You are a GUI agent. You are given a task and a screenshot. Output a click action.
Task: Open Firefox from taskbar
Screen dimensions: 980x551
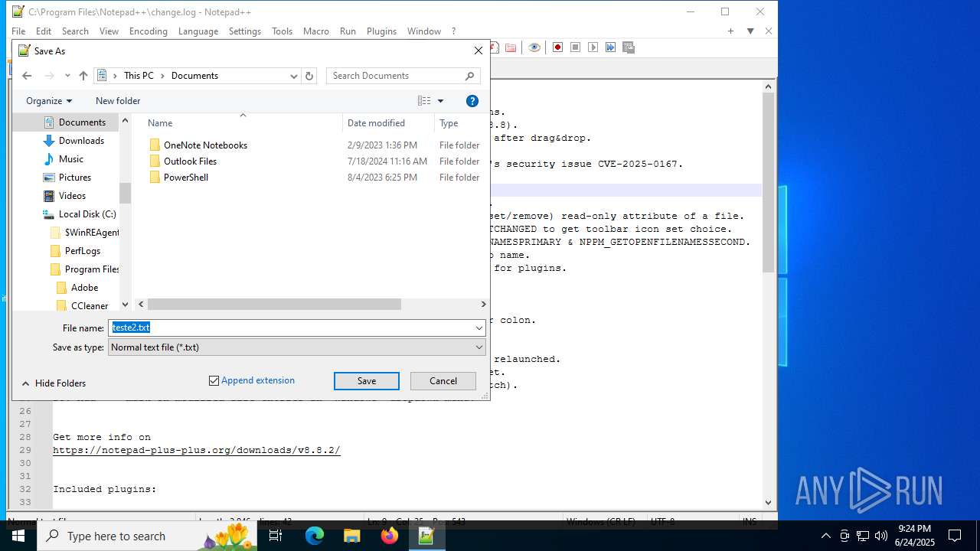click(x=390, y=536)
